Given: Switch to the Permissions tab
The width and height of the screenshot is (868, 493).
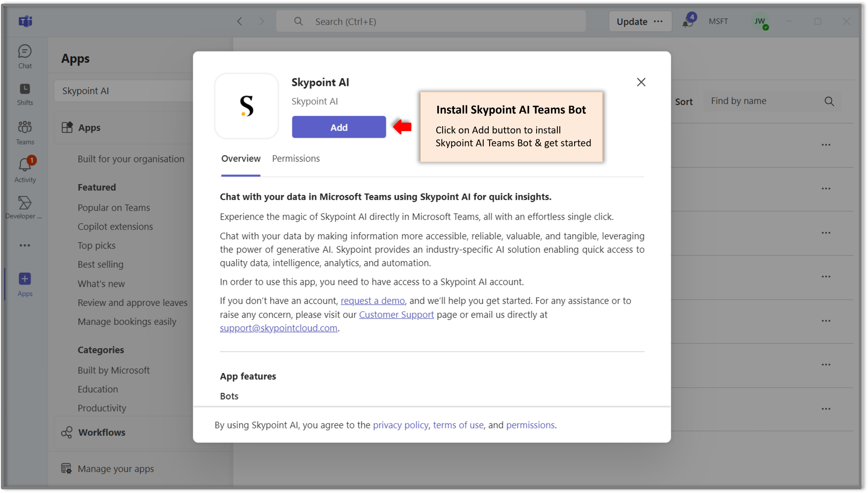Looking at the screenshot, I should pyautogui.click(x=296, y=159).
